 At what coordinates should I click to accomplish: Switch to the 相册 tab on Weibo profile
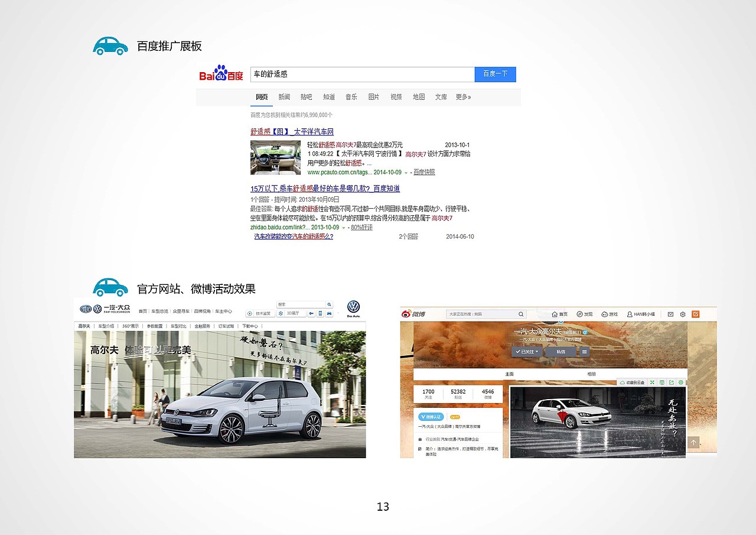592,374
